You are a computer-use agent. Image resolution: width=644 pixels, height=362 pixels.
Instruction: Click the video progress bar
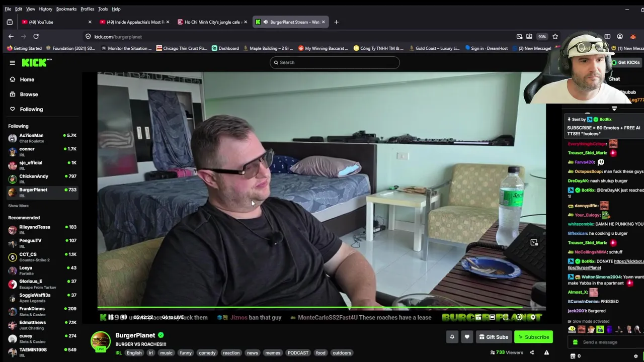click(x=321, y=308)
